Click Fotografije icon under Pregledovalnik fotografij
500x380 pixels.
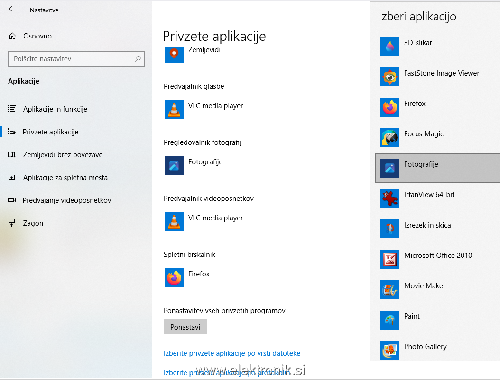click(x=174, y=165)
